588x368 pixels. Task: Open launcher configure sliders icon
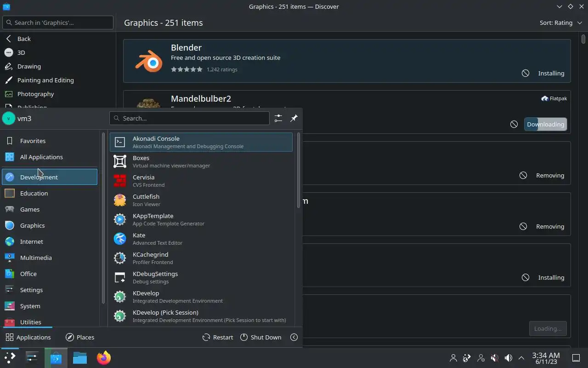coord(278,118)
